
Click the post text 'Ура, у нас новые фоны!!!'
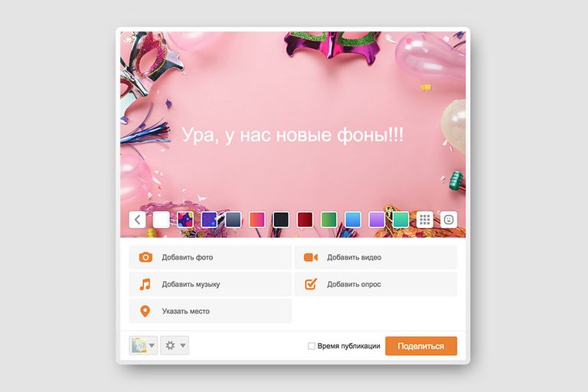click(292, 135)
